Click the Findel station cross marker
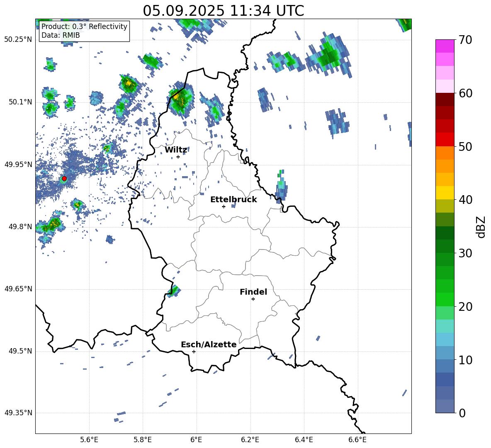This screenshot has height=448, width=491. [253, 299]
